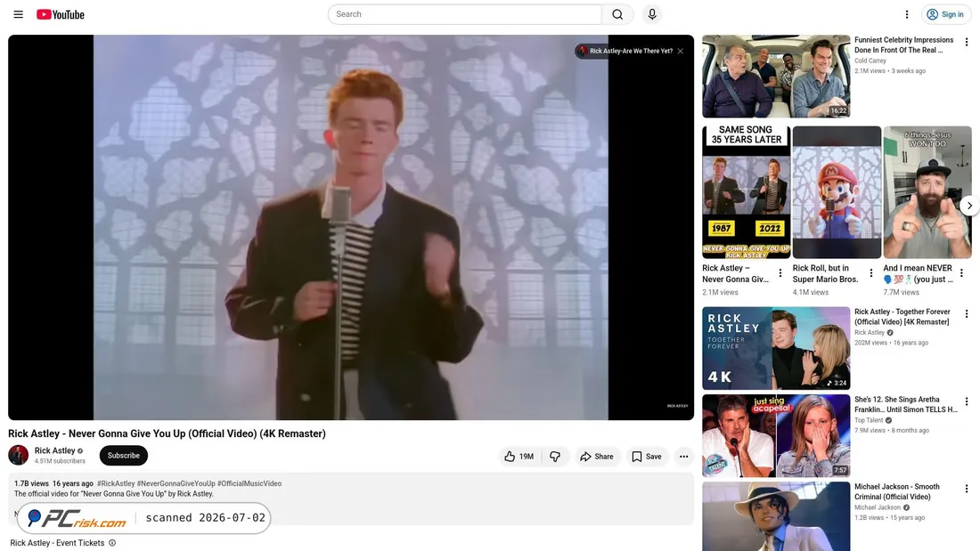Open options for Together Forever video
980x551 pixels.
pyautogui.click(x=967, y=314)
